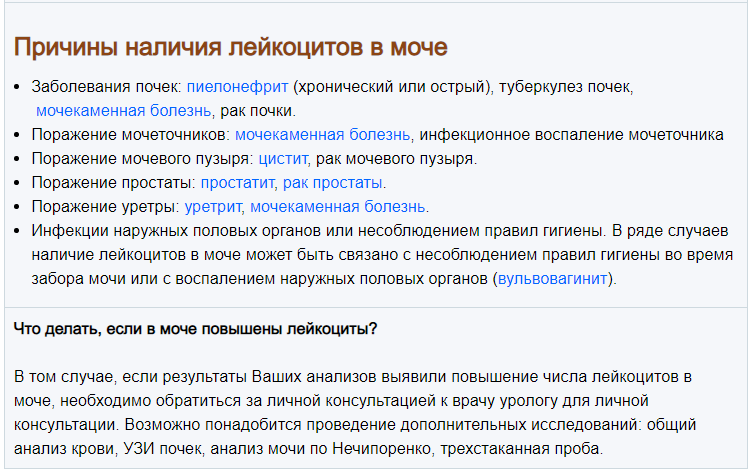Open мочекаменная болезнь link in Поражение уретры
The height and width of the screenshot is (473, 752).
click(338, 207)
